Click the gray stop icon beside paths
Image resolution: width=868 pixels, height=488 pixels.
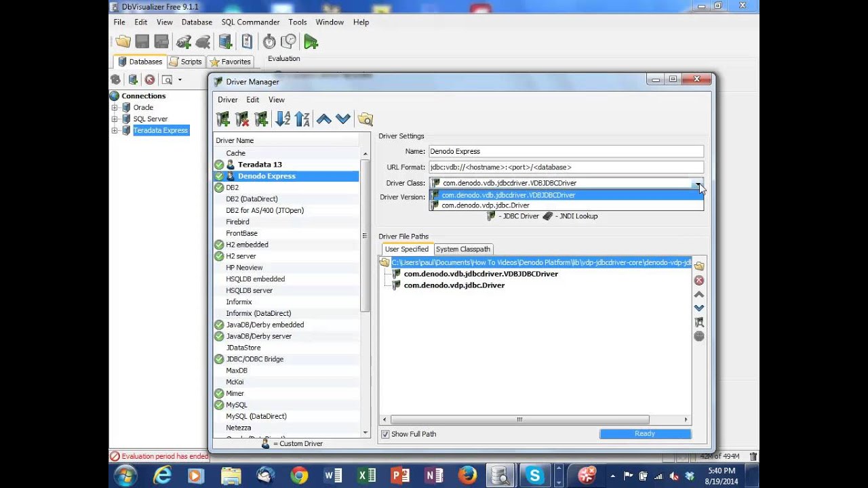[x=699, y=336]
